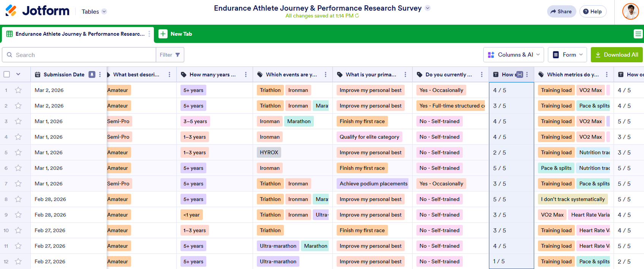Click 'Yes - Full-time structured' cell in row 2
644x269 pixels.
(x=450, y=106)
